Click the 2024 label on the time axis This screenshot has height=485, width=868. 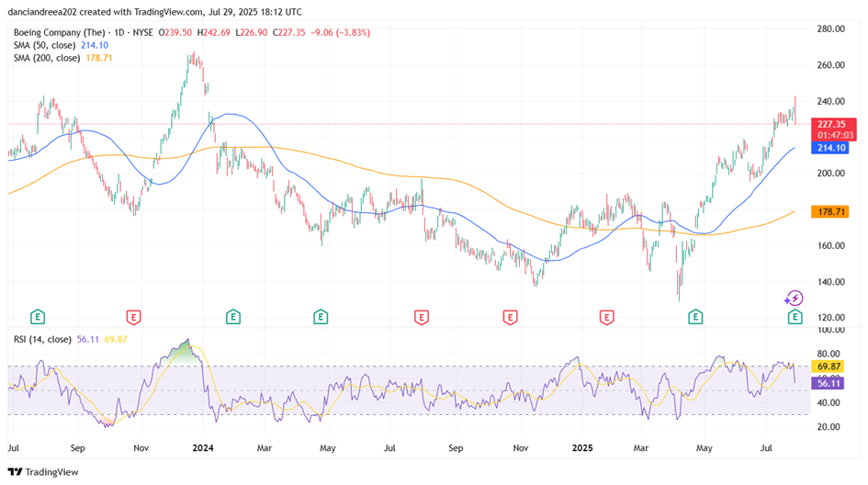[204, 450]
